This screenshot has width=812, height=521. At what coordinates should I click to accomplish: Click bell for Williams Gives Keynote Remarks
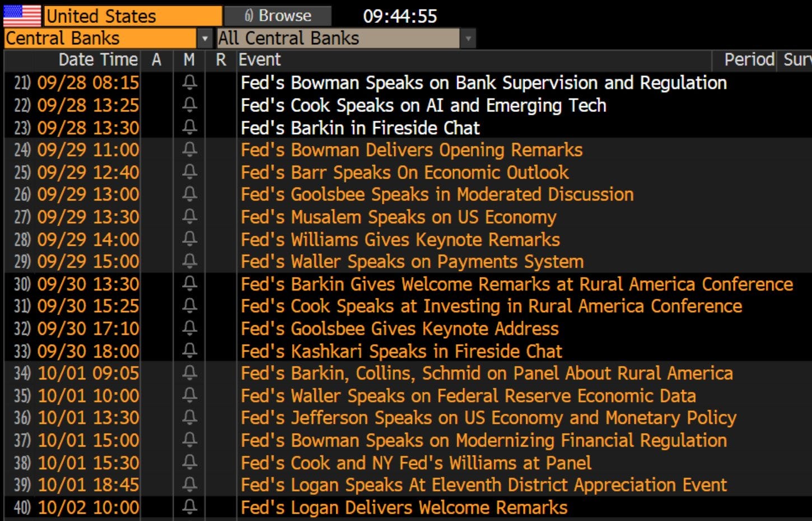pyautogui.click(x=189, y=240)
